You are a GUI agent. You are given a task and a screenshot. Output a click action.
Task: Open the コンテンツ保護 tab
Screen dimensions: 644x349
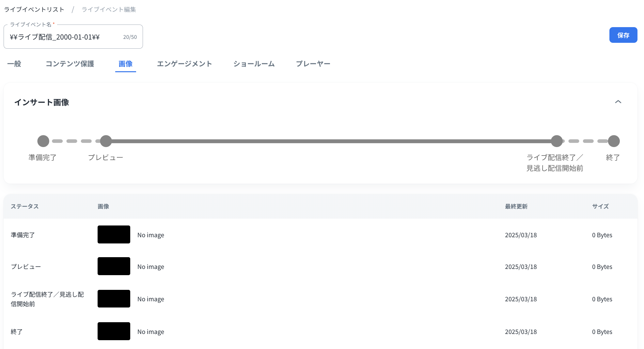[x=70, y=64]
